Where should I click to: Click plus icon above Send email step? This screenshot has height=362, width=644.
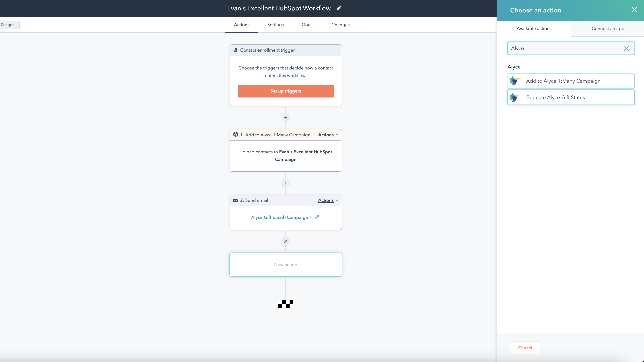coord(286,183)
